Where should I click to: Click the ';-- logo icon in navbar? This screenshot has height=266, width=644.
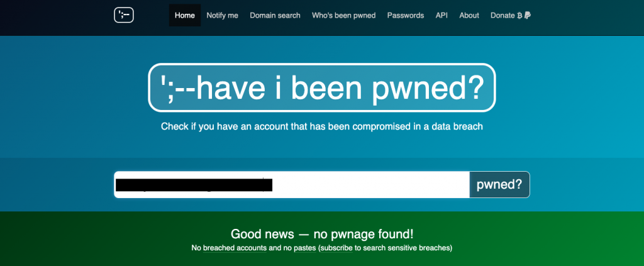click(124, 16)
